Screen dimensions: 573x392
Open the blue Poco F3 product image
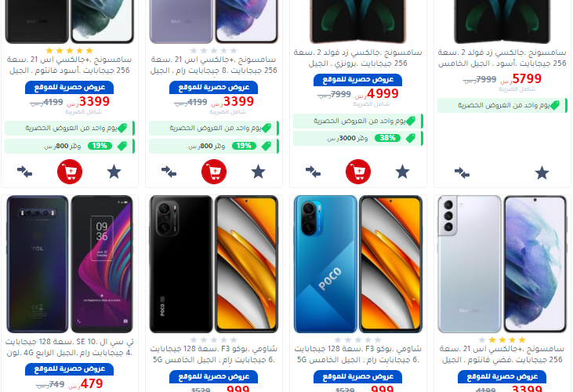pos(358,264)
